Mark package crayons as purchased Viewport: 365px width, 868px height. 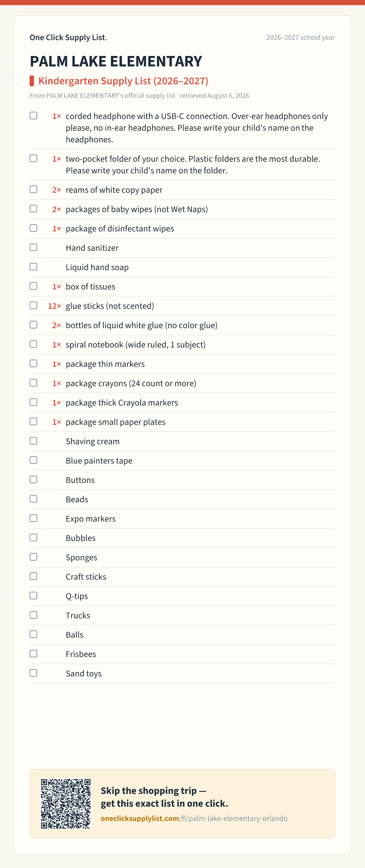pyautogui.click(x=33, y=383)
